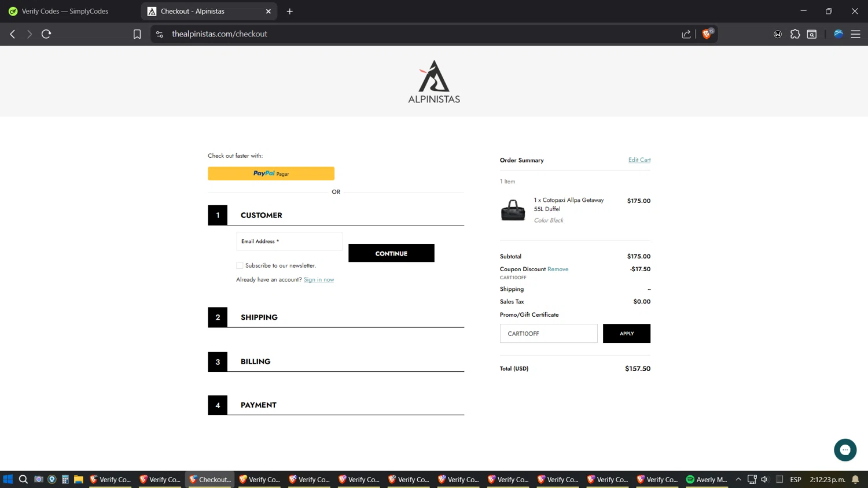The image size is (868, 488).
Task: Share this page via the share icon
Action: pos(686,34)
